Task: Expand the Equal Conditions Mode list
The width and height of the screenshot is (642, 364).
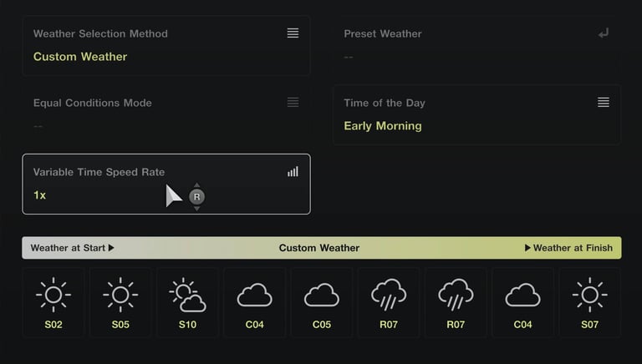Action: (293, 102)
